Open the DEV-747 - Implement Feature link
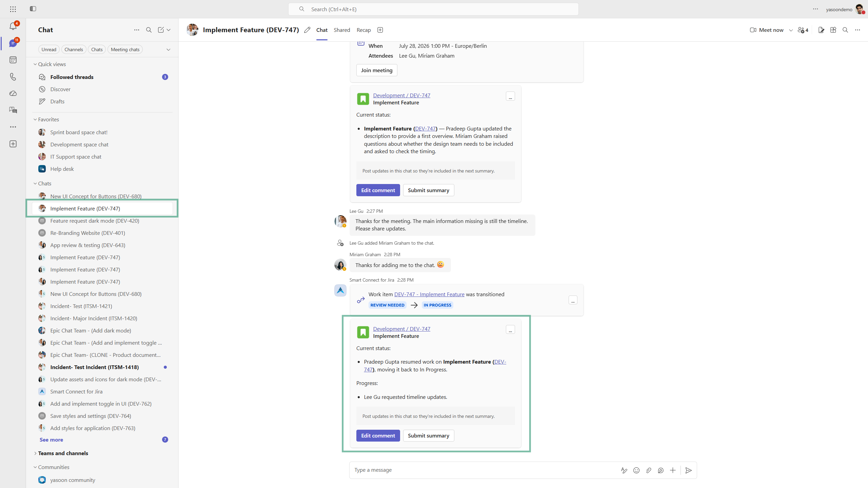 (x=429, y=294)
